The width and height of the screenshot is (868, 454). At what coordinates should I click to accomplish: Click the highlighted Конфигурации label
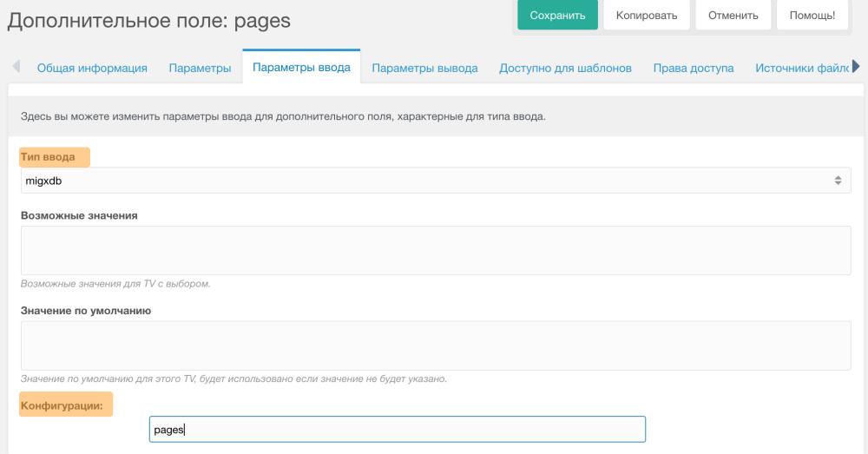tap(66, 405)
